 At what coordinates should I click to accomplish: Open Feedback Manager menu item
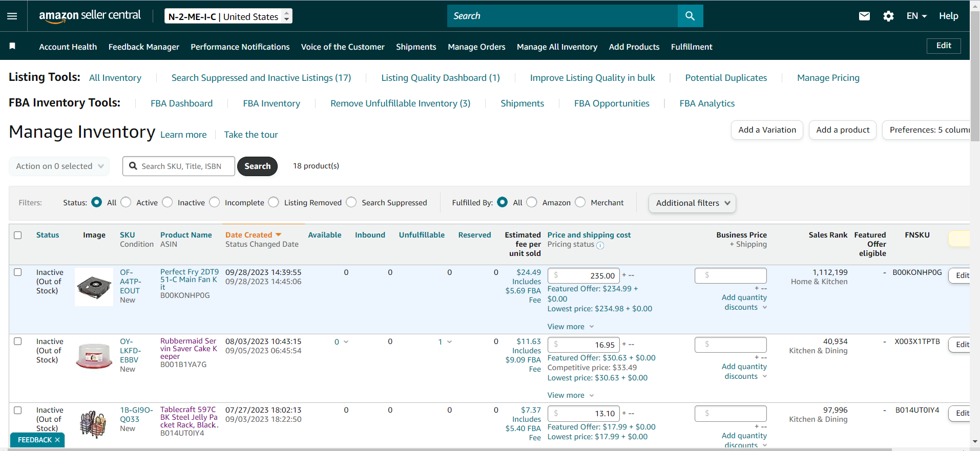tap(144, 47)
